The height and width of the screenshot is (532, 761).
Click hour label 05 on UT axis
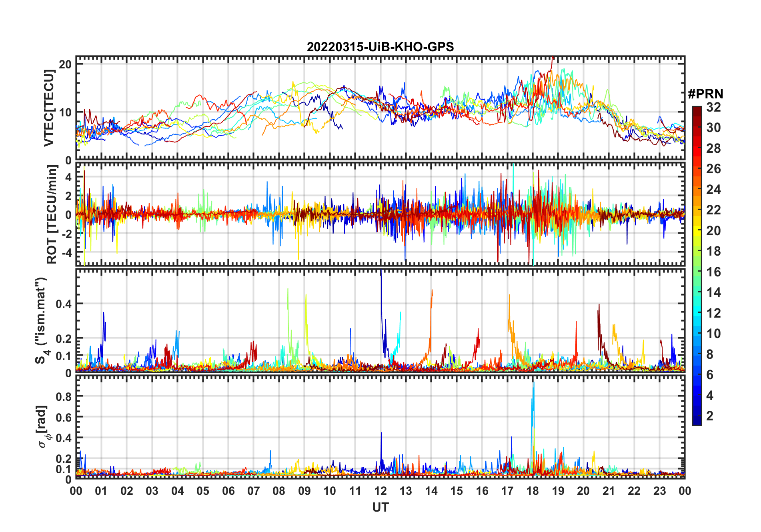[203, 491]
